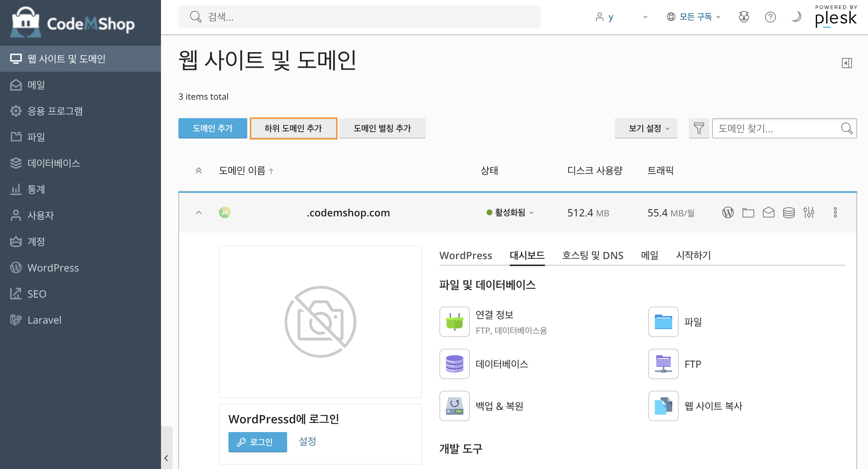Collapse the codemshop.com domain row chevron
Viewport: 868px width, 469px height.
tap(199, 213)
